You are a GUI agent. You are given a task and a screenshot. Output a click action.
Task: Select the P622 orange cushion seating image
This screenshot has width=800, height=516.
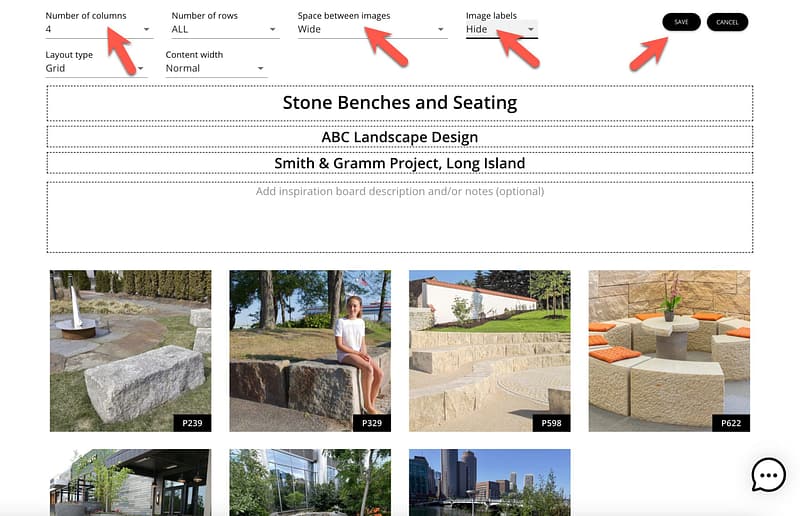669,350
